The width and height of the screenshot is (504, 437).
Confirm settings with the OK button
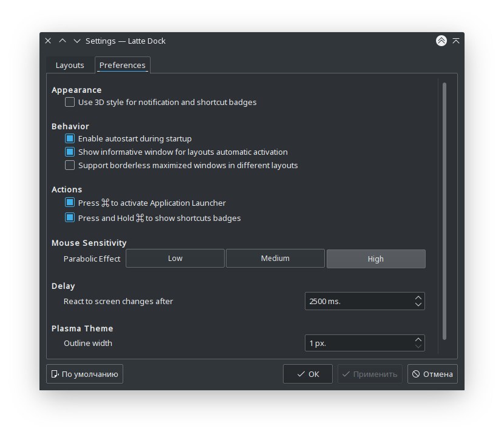pos(308,374)
